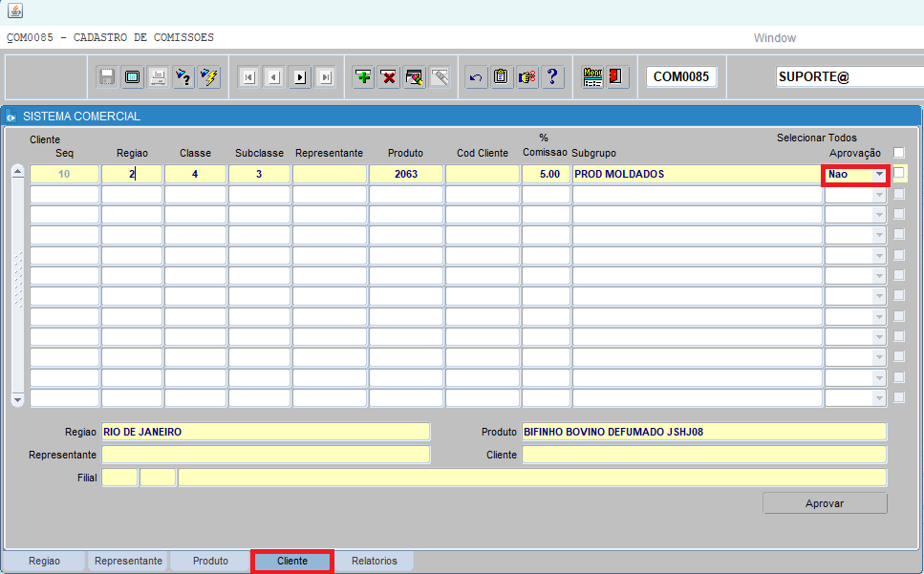The width and height of the screenshot is (924, 574).
Task: Jump to the last record
Action: [325, 77]
